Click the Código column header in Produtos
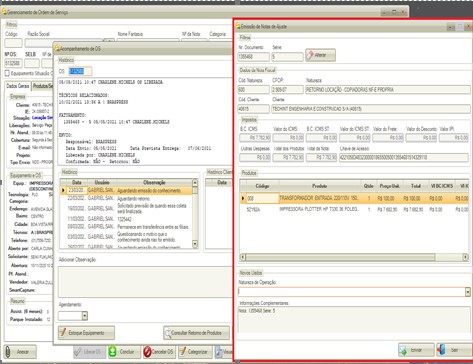The width and height of the screenshot is (473, 364). click(262, 186)
